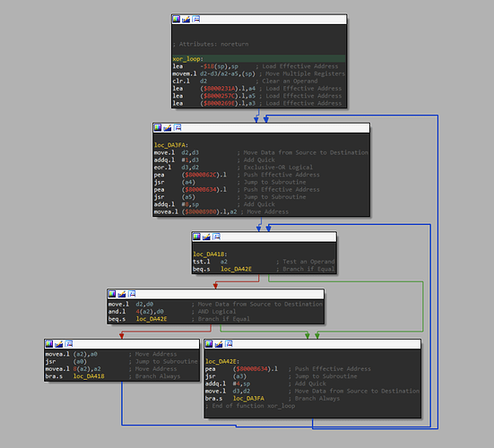
Task: Click the group icon on the 'movea.l (a2),a0' block
Action: pyautogui.click(x=69, y=344)
